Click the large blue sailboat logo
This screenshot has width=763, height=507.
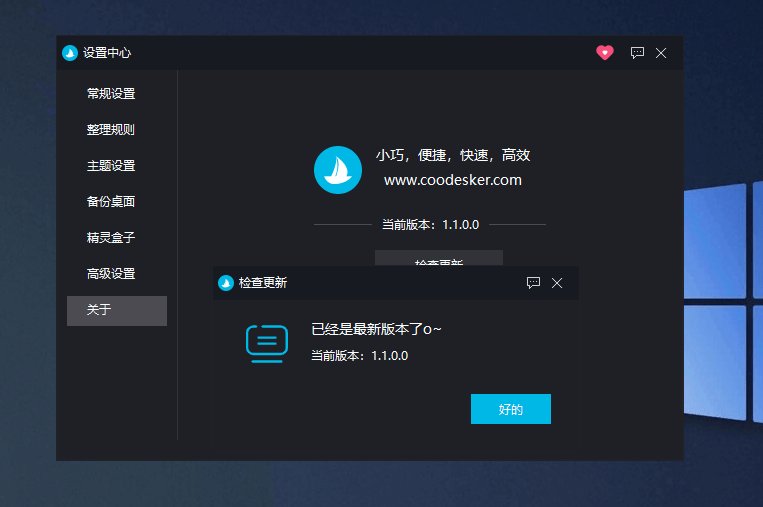[x=337, y=170]
